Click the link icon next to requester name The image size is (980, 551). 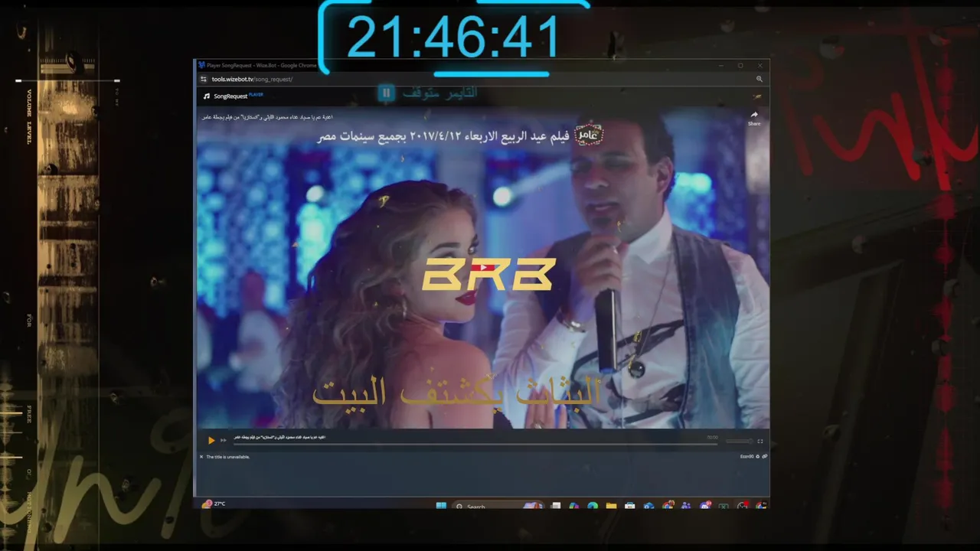765,457
